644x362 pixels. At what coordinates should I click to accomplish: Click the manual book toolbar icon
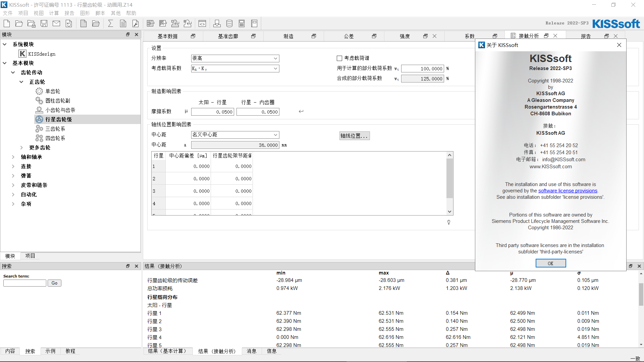(x=254, y=23)
